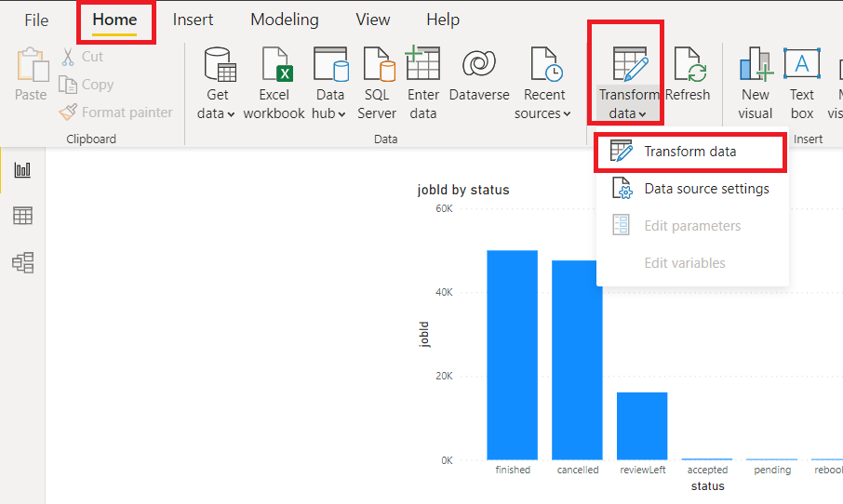Select the finished bar in chart
The height and width of the screenshot is (504, 843).
(513, 355)
